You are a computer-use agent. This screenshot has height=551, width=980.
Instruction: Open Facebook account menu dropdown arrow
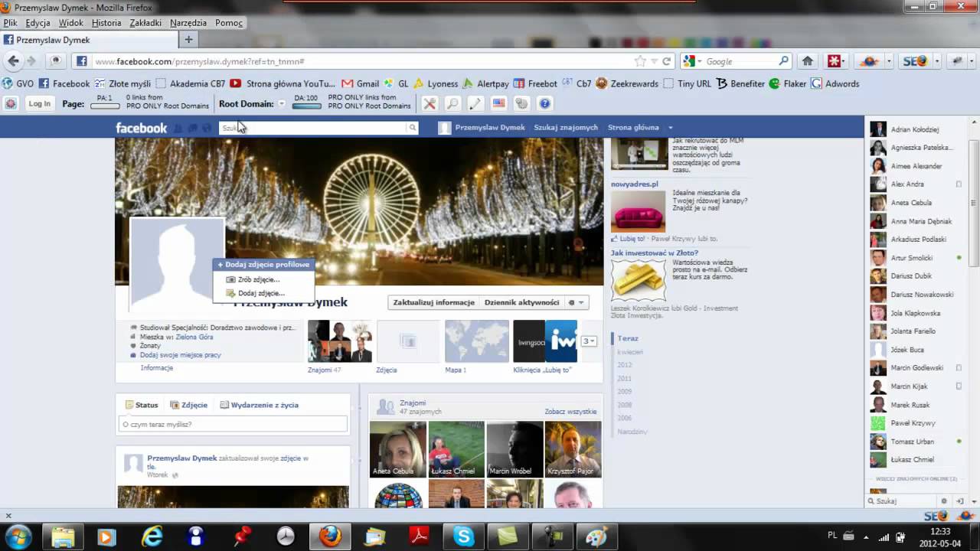[x=670, y=128]
